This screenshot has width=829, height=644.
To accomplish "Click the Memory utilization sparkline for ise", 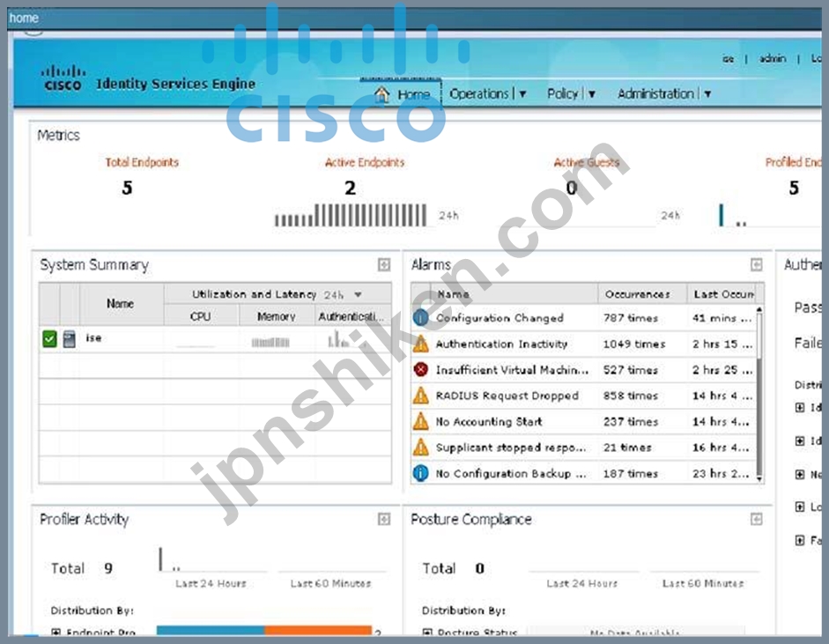I will (270, 342).
